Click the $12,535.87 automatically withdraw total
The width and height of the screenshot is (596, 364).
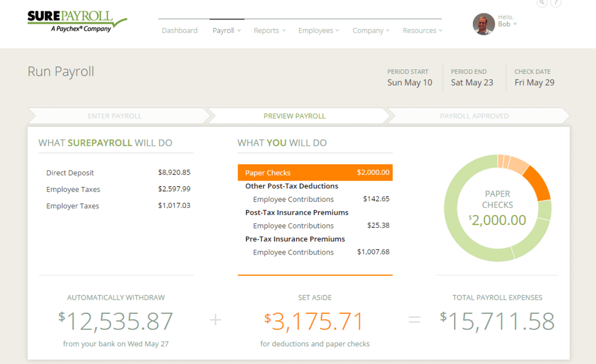[x=116, y=321]
